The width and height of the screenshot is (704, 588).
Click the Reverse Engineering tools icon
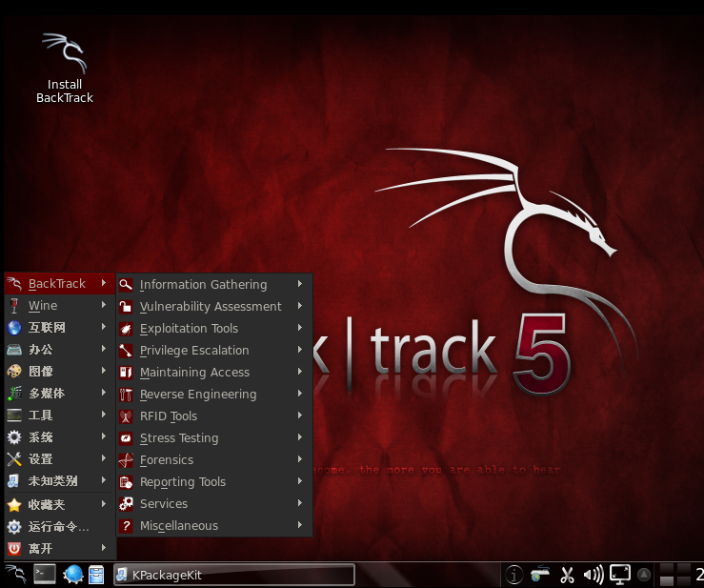coord(126,395)
